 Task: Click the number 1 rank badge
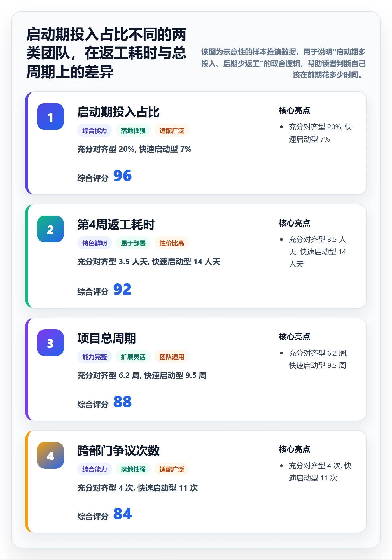(50, 116)
